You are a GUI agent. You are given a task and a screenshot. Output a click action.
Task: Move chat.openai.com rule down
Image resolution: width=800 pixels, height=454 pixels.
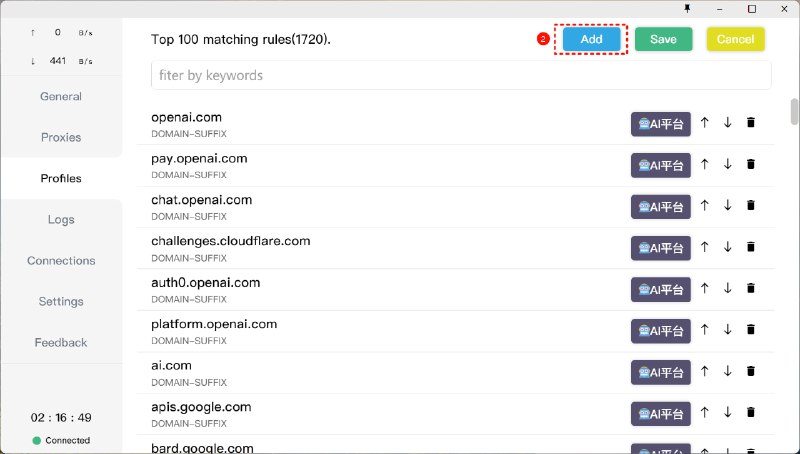(x=727, y=205)
